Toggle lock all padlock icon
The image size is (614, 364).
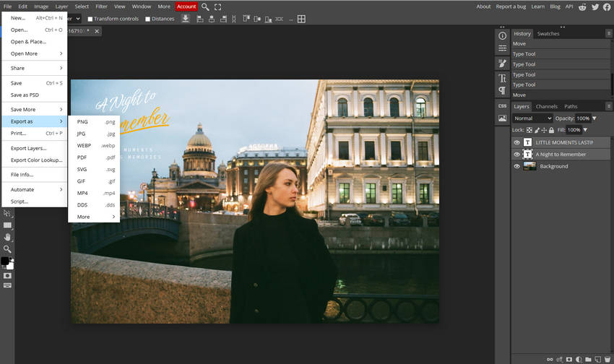click(x=551, y=130)
